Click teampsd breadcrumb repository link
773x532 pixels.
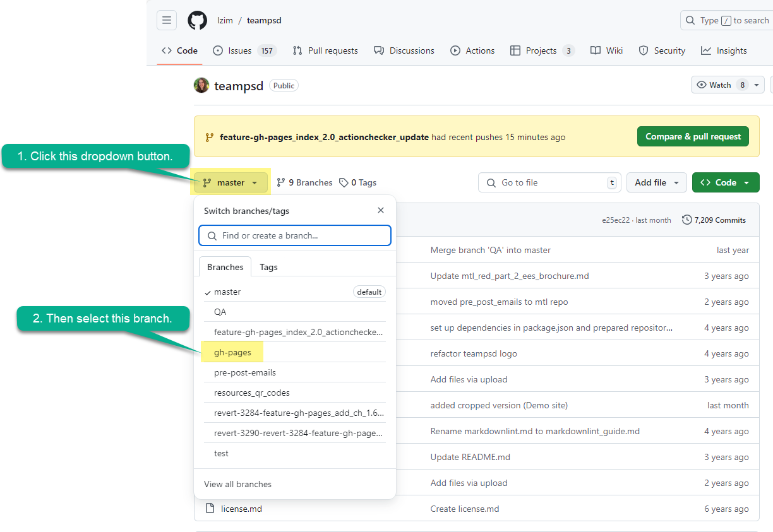pos(264,20)
